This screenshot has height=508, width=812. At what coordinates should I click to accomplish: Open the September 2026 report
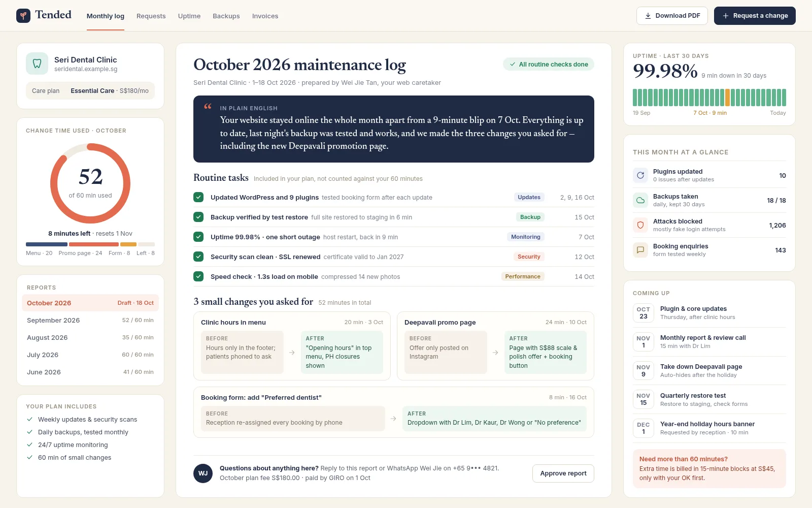(x=90, y=320)
